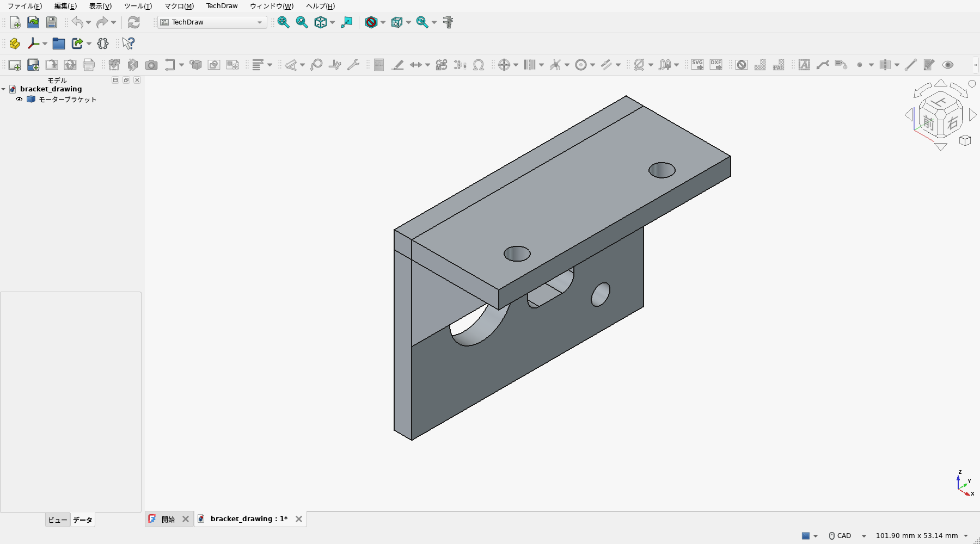The height and width of the screenshot is (544, 980).
Task: Fit selection in the view
Action: point(302,22)
